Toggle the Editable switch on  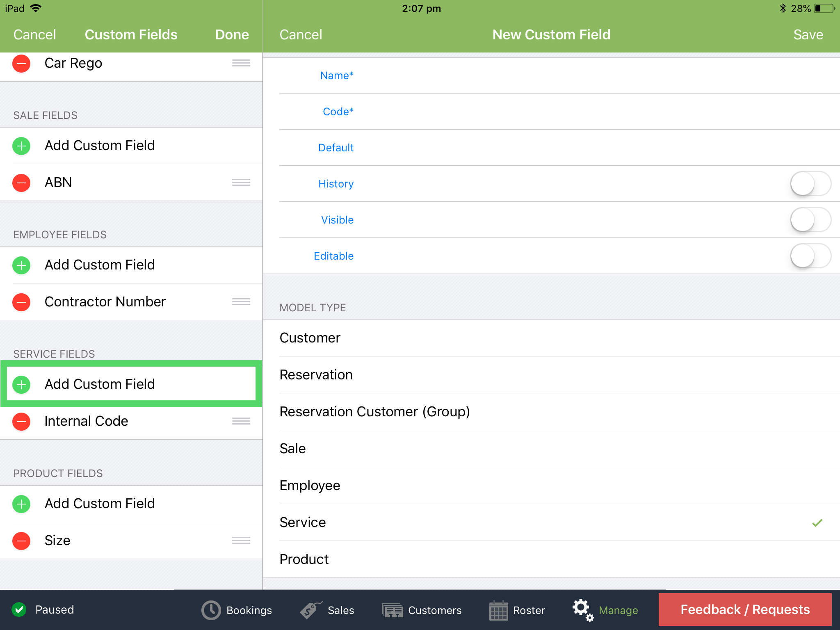(810, 256)
